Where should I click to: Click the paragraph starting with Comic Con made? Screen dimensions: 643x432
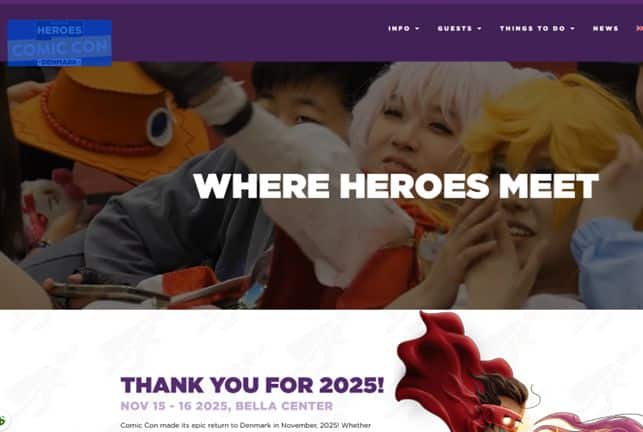coord(246,426)
